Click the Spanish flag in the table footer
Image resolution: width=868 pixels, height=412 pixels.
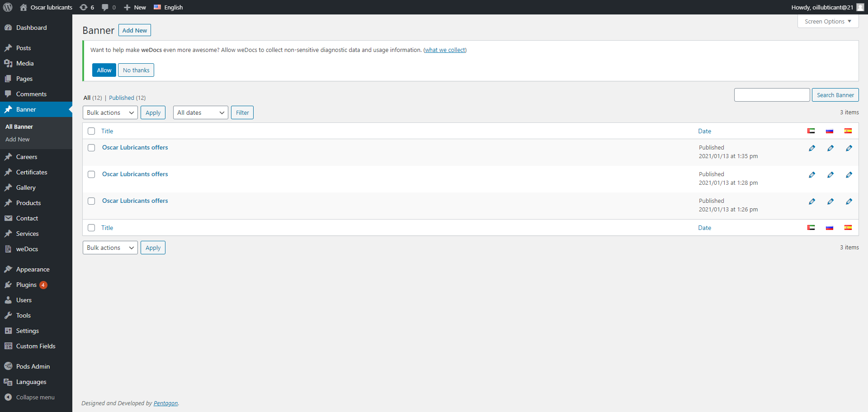pyautogui.click(x=848, y=228)
